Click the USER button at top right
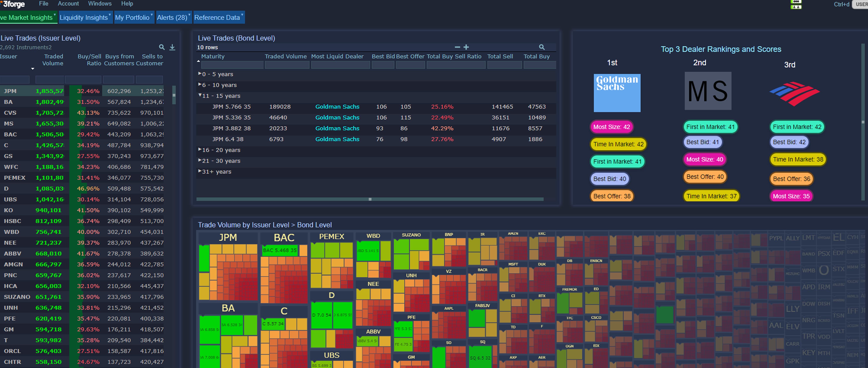 (860, 4)
